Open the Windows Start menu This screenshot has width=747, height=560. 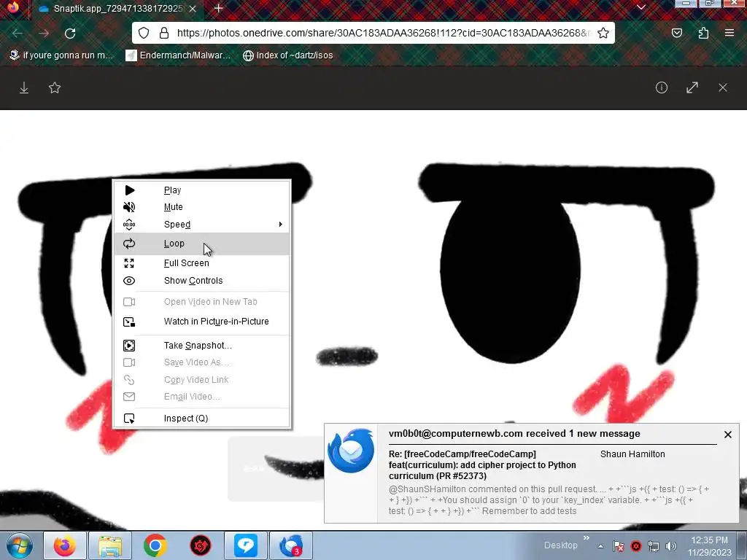pos(18,545)
